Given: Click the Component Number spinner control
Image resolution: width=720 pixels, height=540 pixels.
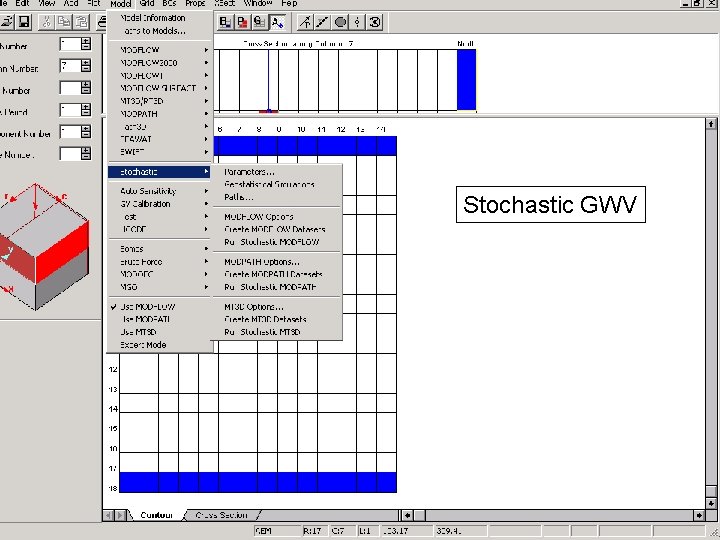Looking at the screenshot, I should tap(86, 132).
